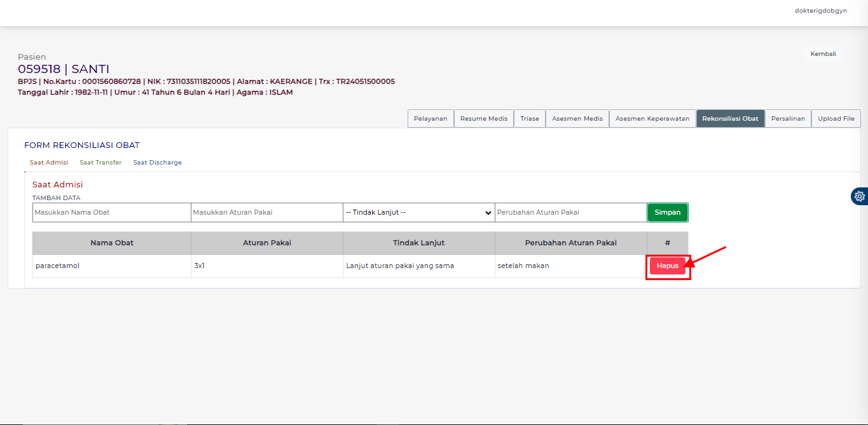Switch to Asesmen Keperawatan tab

coord(652,119)
